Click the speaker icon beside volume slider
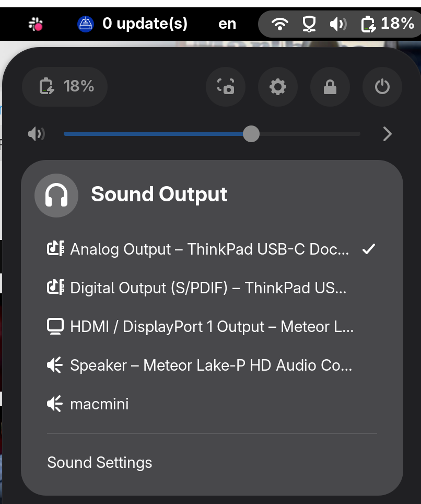The height and width of the screenshot is (504, 421). [x=36, y=134]
